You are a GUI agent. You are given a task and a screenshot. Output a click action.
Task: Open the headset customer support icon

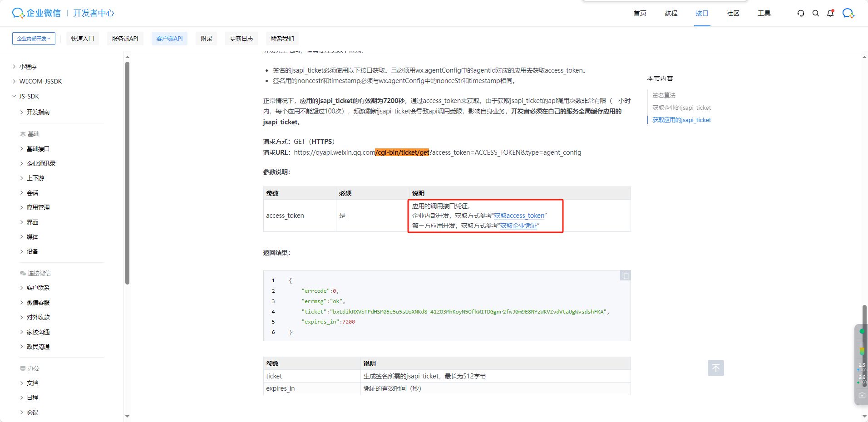[x=800, y=13]
